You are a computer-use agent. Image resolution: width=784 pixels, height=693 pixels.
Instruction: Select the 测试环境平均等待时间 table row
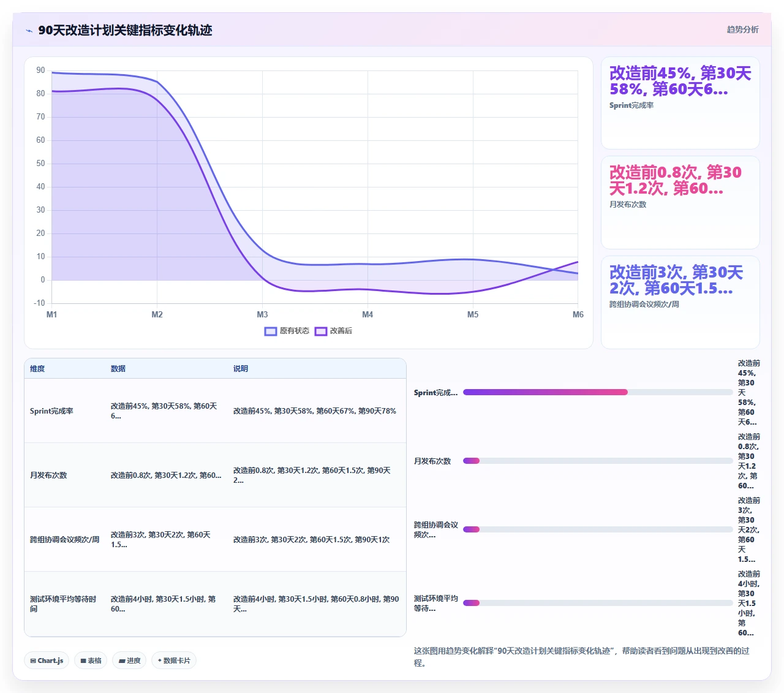(215, 604)
